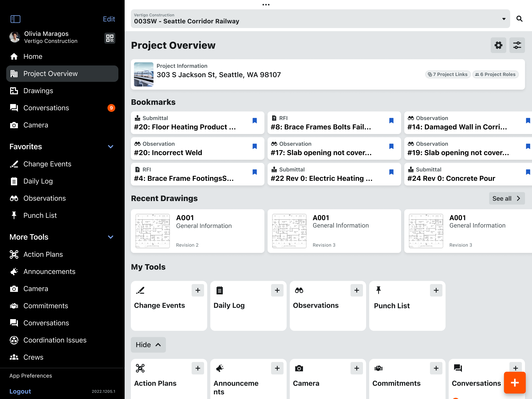The image size is (532, 399).
Task: Remove bookmark from Submittal #24 Rev 0: Concrete Pour
Action: pos(528,172)
